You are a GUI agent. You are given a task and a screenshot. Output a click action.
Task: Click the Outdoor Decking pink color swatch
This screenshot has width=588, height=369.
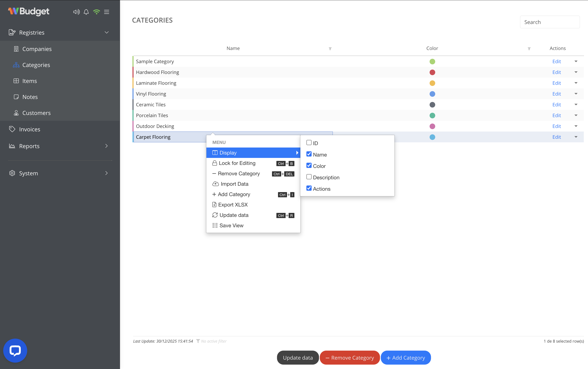click(x=432, y=126)
